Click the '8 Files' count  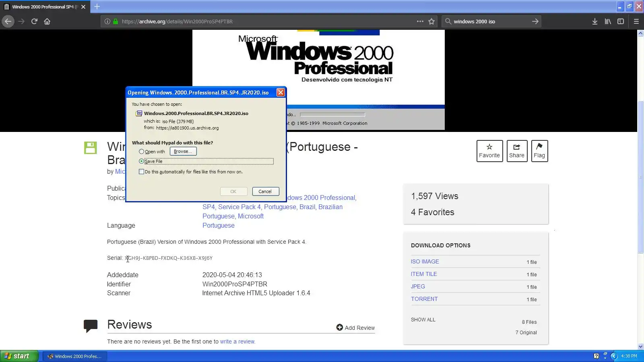point(529,322)
